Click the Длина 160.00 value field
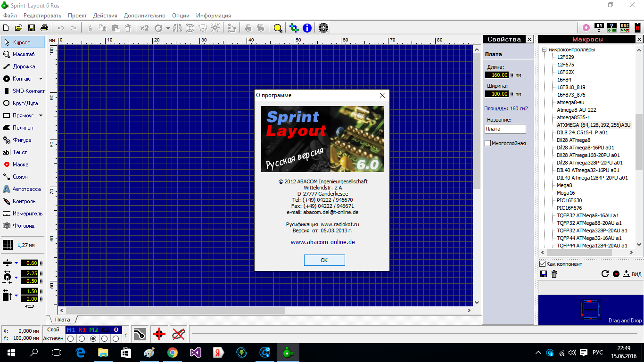This screenshot has height=362, width=644. click(x=497, y=74)
